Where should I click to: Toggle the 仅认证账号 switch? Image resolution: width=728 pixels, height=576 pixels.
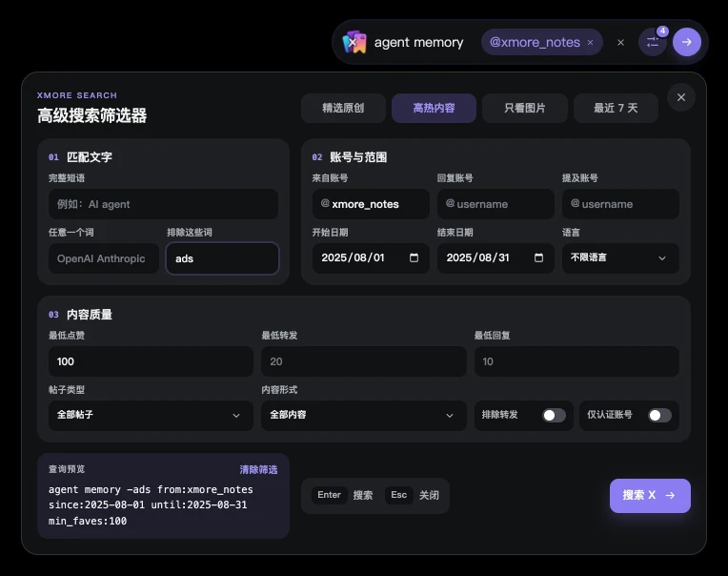pos(659,415)
